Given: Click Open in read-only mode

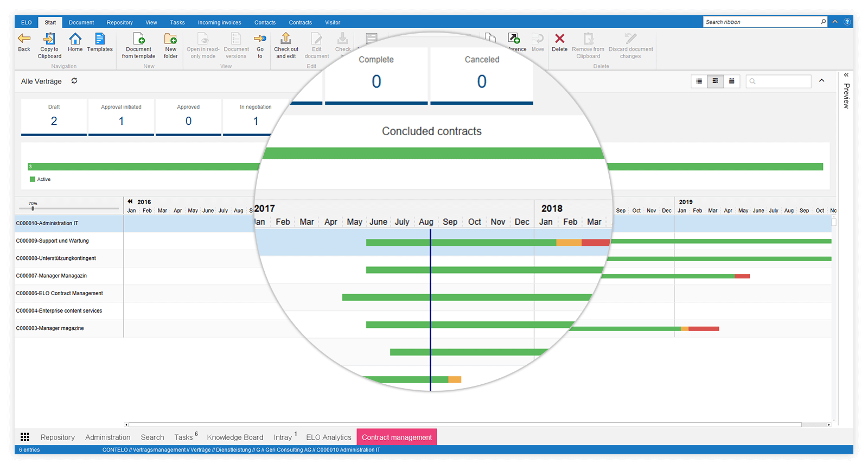Looking at the screenshot, I should [x=203, y=39].
